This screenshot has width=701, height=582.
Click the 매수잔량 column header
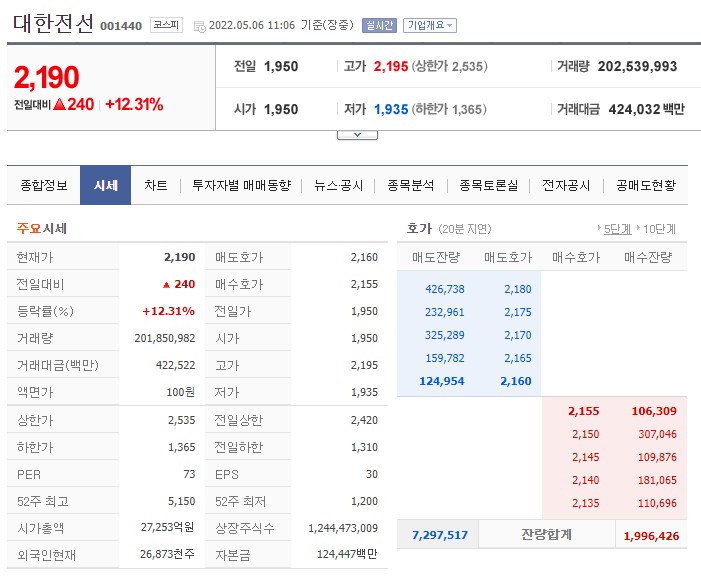click(x=648, y=257)
